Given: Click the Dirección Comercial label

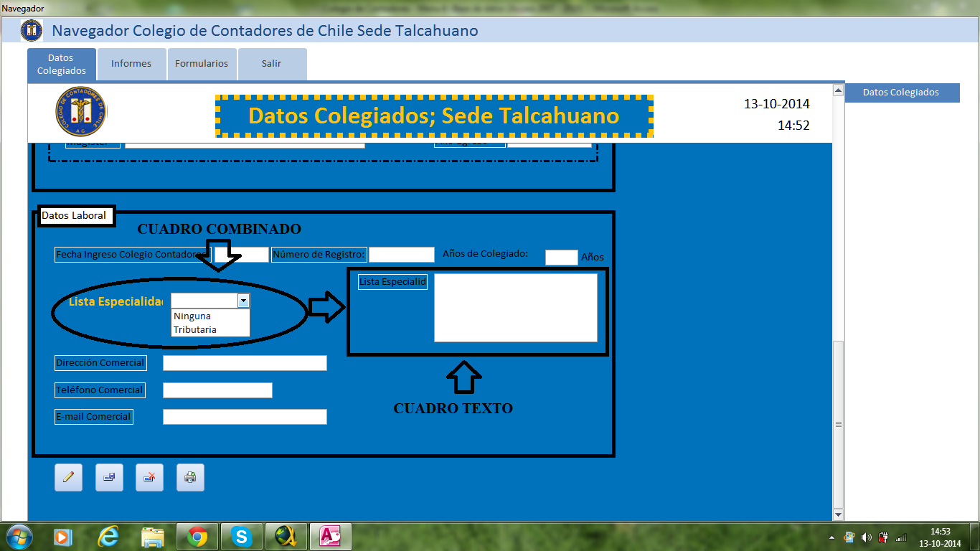Looking at the screenshot, I should pos(100,363).
